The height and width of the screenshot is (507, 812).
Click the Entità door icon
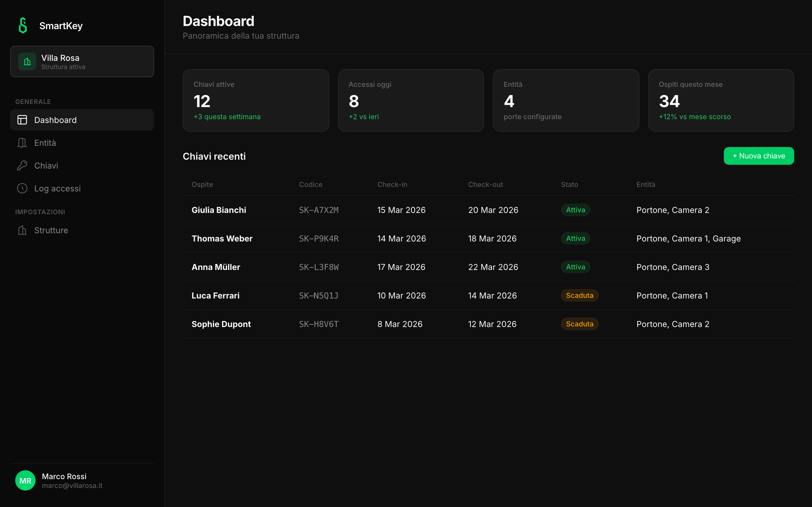[22, 143]
